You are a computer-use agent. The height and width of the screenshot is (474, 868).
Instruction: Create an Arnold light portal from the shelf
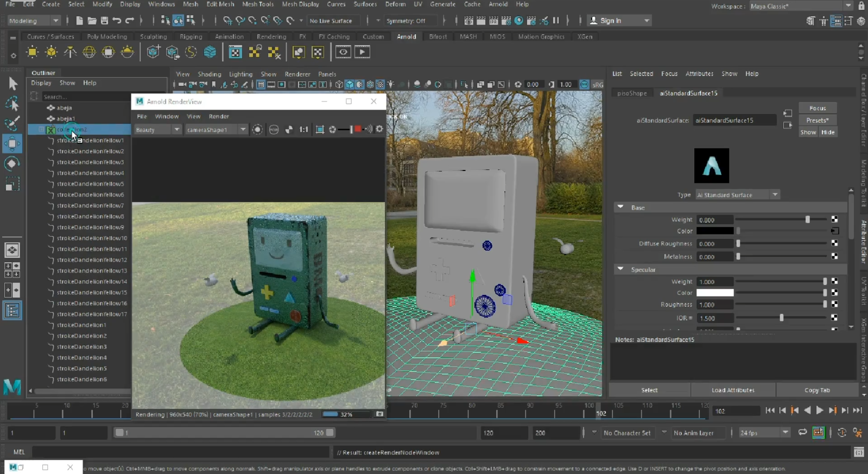(x=108, y=52)
